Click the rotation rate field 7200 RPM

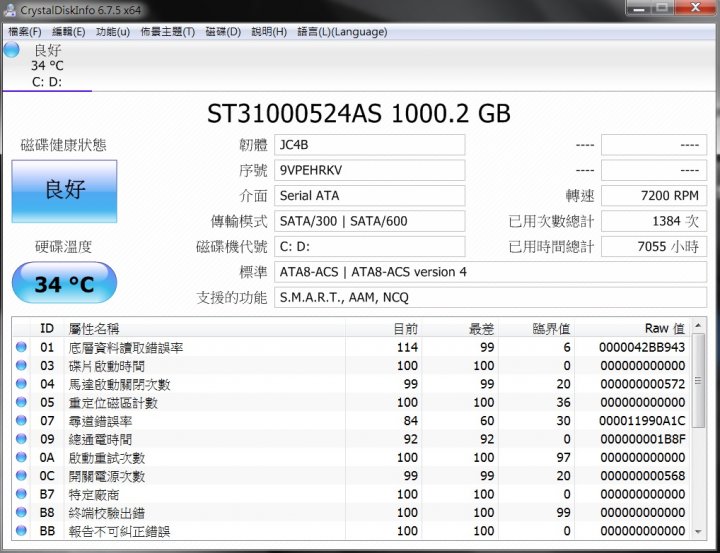654,196
